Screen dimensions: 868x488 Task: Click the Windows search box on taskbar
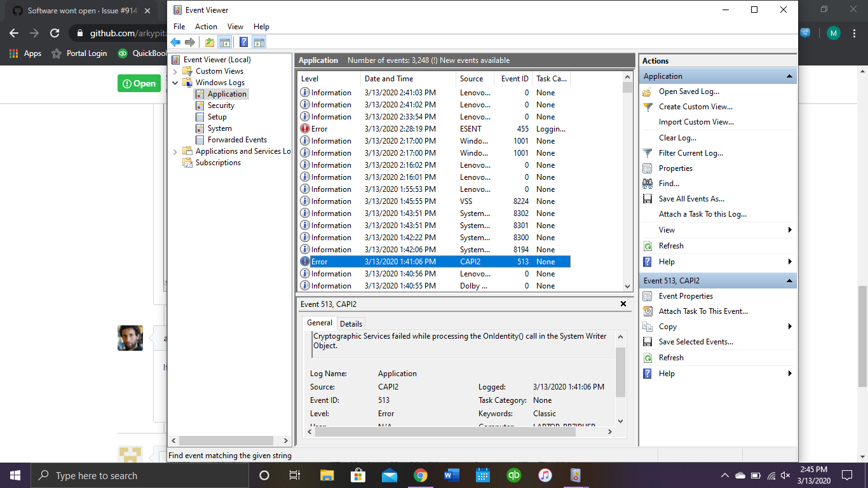[x=140, y=475]
